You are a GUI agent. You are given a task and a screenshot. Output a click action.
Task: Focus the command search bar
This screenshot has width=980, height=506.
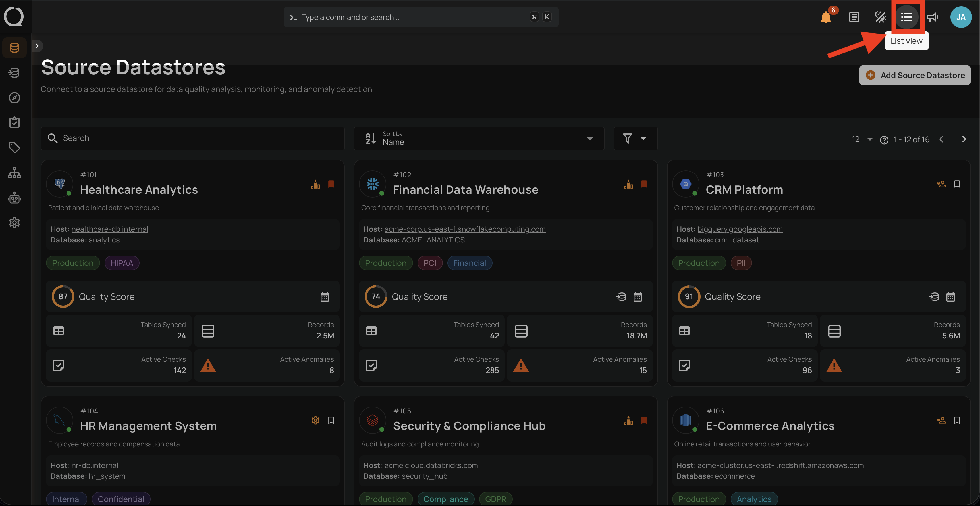pyautogui.click(x=421, y=17)
